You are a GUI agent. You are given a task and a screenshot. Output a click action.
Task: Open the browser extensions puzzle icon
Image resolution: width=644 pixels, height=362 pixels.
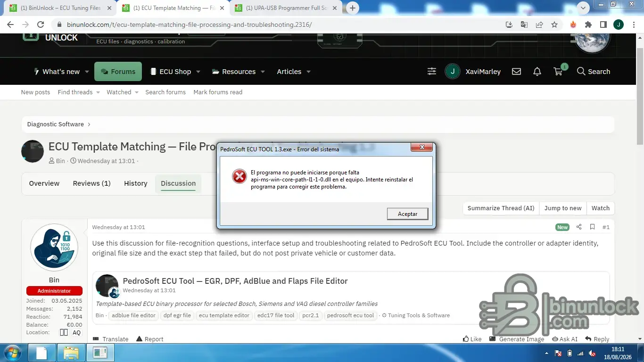588,25
